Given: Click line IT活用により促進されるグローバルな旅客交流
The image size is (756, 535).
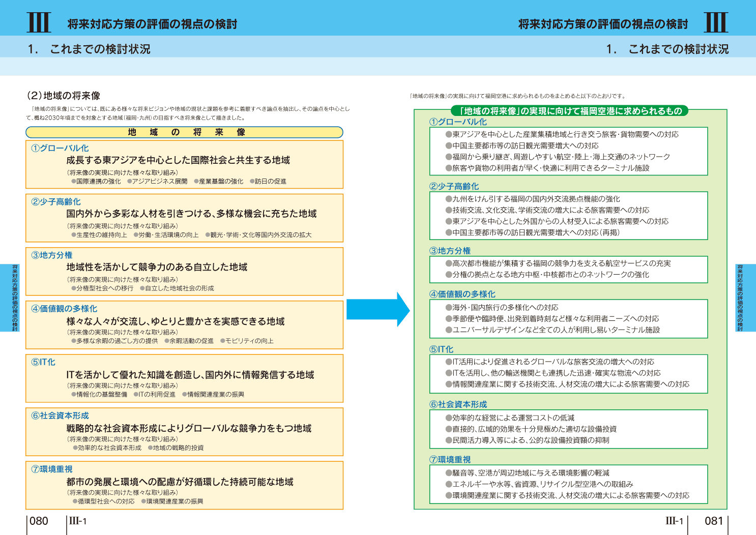Looking at the screenshot, I should click(550, 362).
